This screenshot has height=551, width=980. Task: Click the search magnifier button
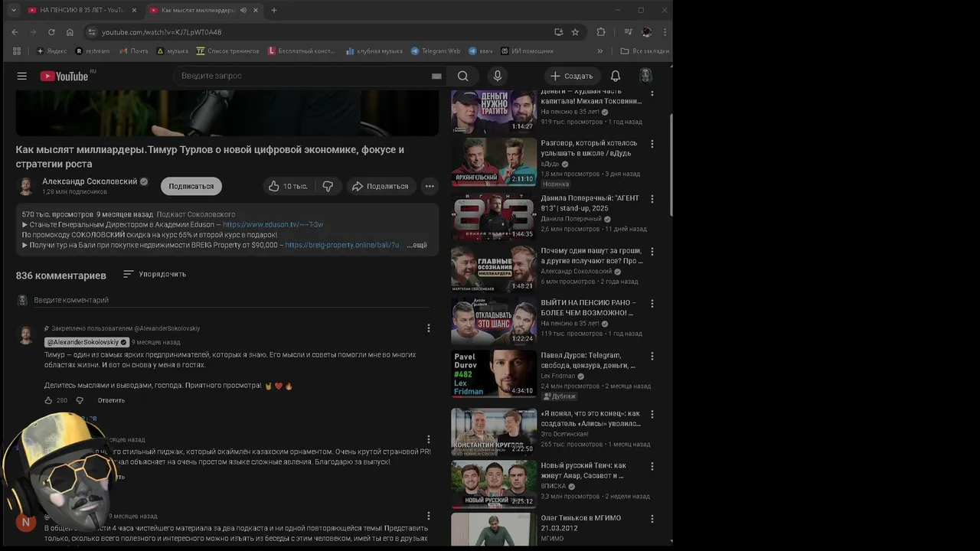[x=463, y=76]
